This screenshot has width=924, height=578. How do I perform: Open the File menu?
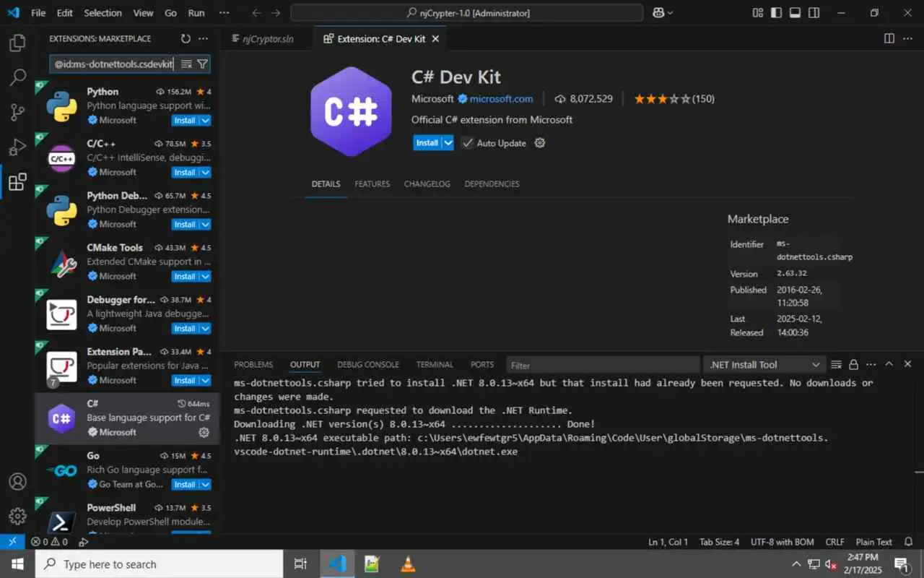[x=38, y=13]
